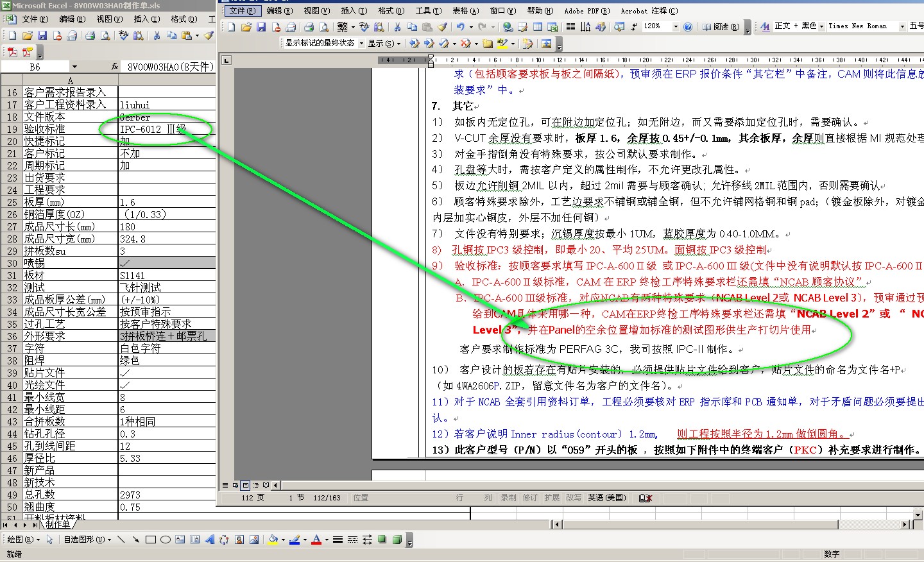The width and height of the screenshot is (924, 562).
Task: Insert WordArt from drawing toolbar
Action: [210, 540]
